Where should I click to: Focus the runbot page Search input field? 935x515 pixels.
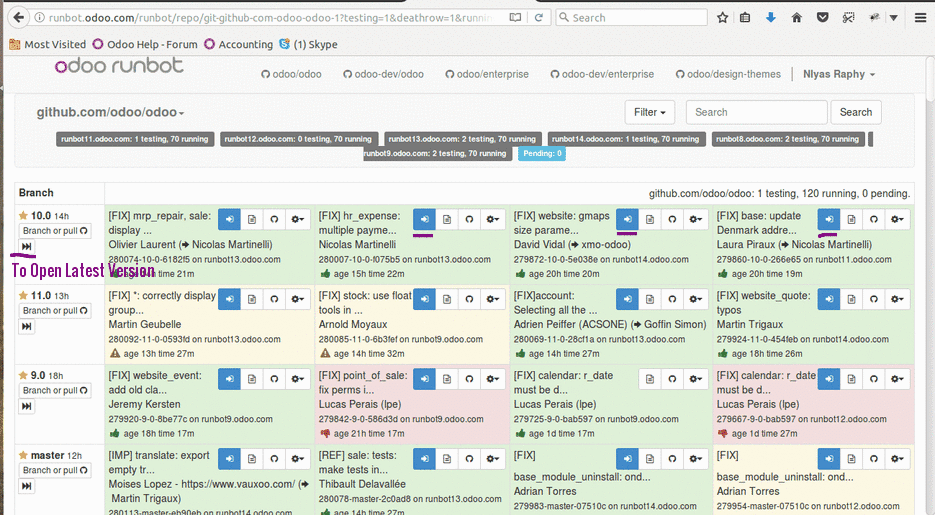(x=757, y=112)
